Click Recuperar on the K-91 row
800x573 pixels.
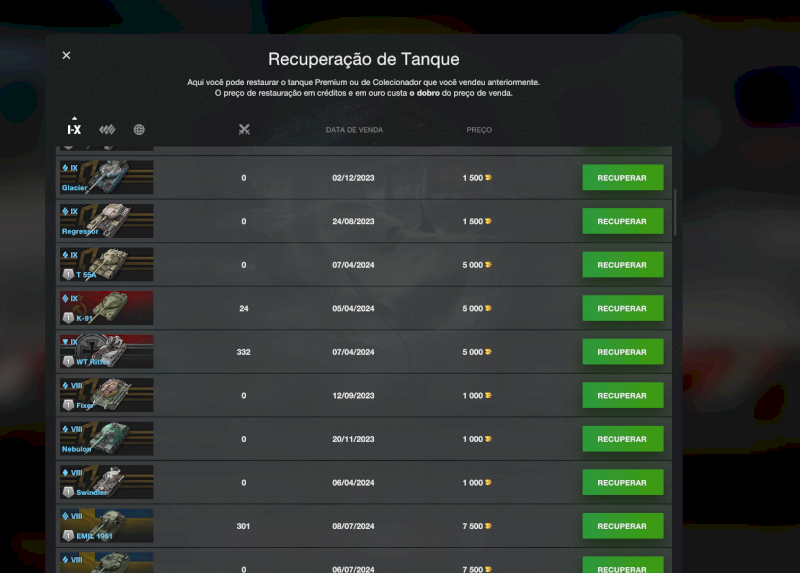pyautogui.click(x=622, y=308)
